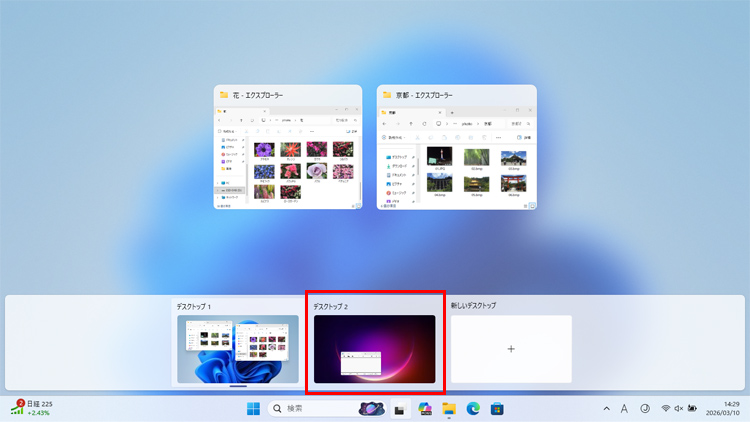Click the taskbar 検索 search box
Screen dimensions: 750x422
[310, 408]
